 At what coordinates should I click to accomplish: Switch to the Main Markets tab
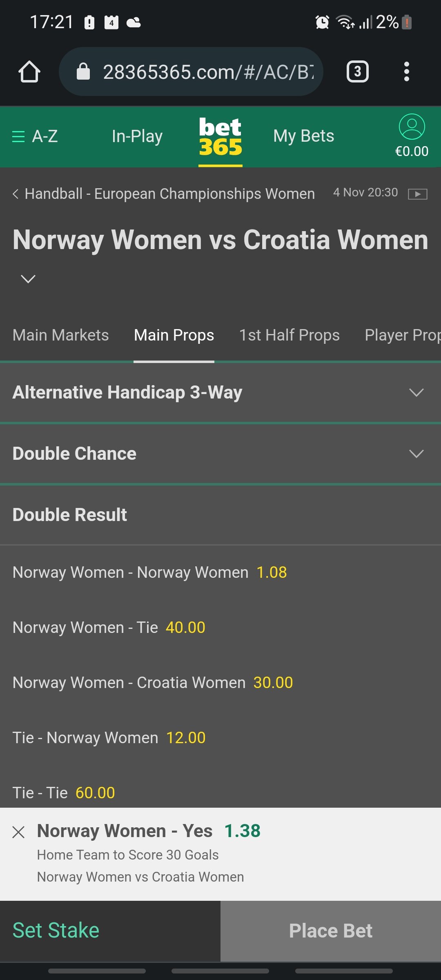pyautogui.click(x=61, y=335)
